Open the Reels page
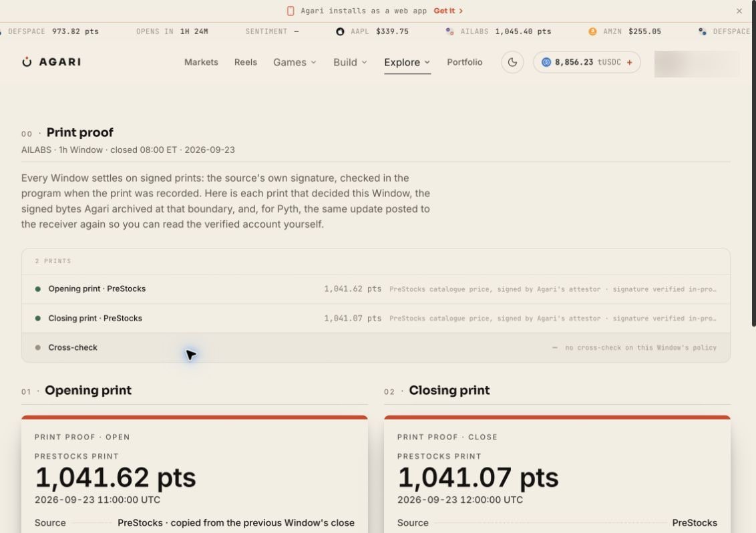Viewport: 756px width, 533px height. 245,62
